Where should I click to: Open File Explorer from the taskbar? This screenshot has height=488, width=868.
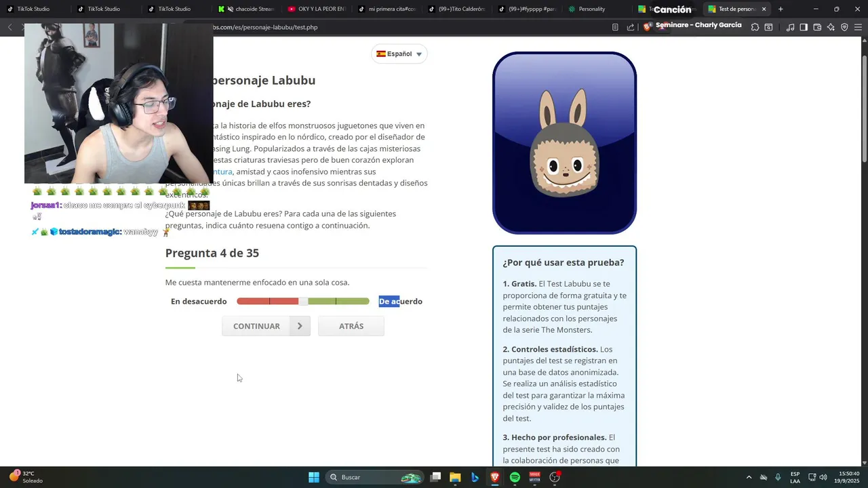[x=455, y=477]
